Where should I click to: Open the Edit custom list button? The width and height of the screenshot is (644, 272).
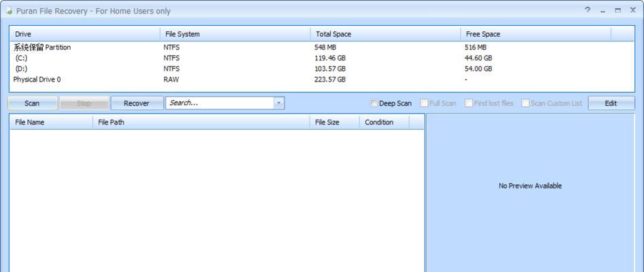point(611,103)
